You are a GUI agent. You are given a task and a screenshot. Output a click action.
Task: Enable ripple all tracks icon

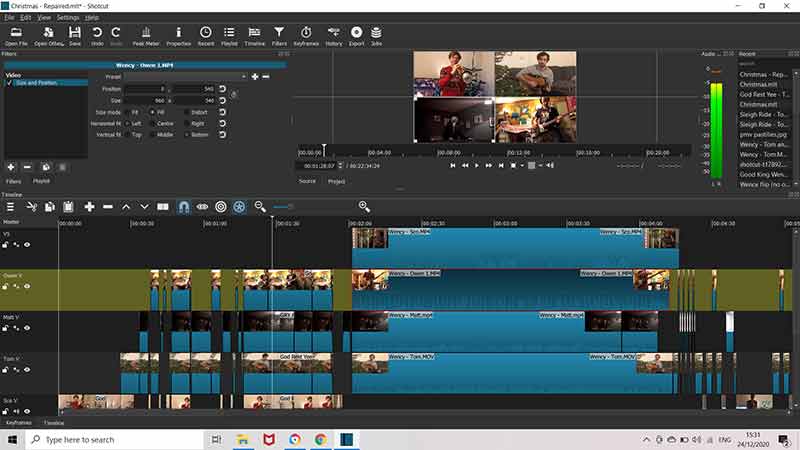[x=239, y=206]
